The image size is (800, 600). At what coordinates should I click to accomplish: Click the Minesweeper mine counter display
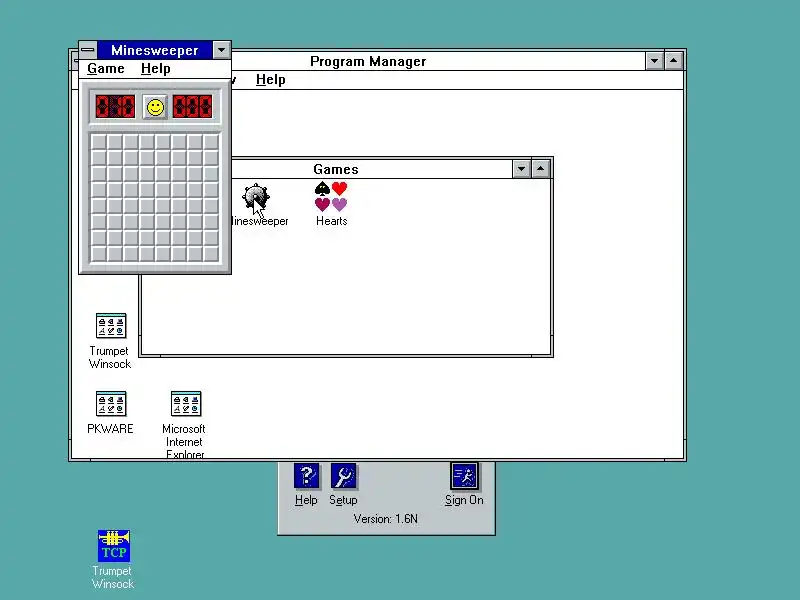tap(115, 107)
